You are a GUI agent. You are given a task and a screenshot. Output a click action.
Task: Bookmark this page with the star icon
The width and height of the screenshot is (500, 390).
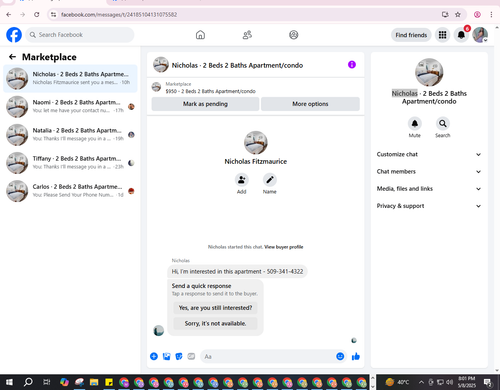click(458, 14)
